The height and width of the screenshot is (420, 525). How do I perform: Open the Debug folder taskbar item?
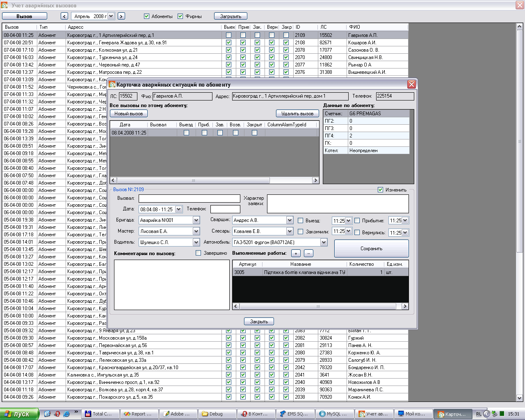coord(217,414)
